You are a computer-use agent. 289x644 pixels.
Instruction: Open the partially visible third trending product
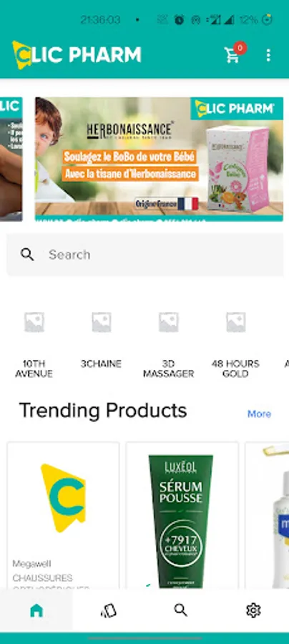tap(268, 516)
